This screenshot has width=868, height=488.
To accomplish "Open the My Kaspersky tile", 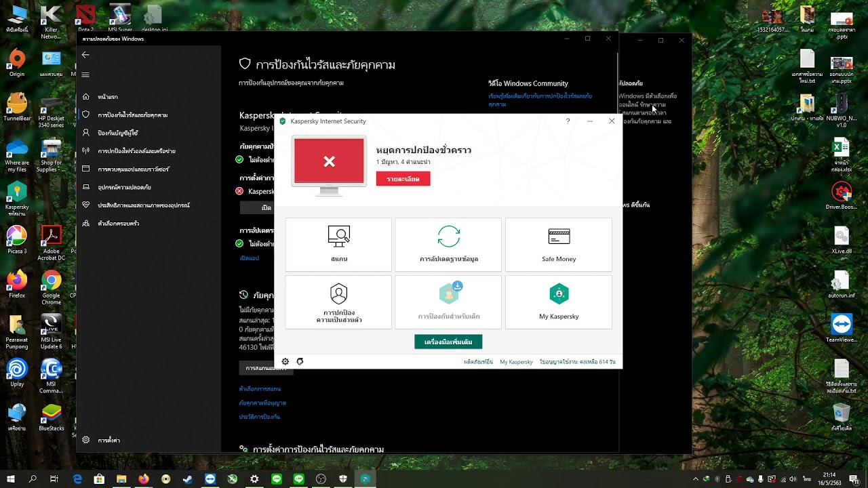I will point(559,302).
